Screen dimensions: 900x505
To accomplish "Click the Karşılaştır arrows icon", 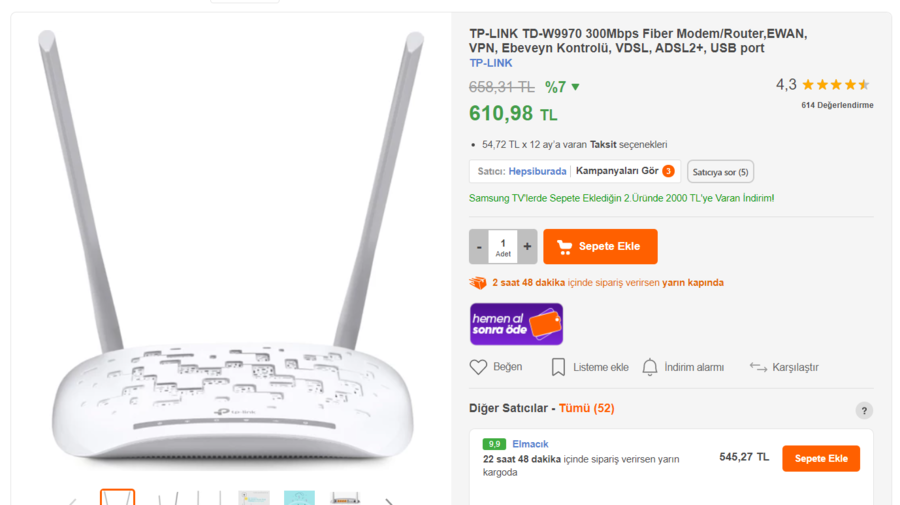I will coord(758,367).
